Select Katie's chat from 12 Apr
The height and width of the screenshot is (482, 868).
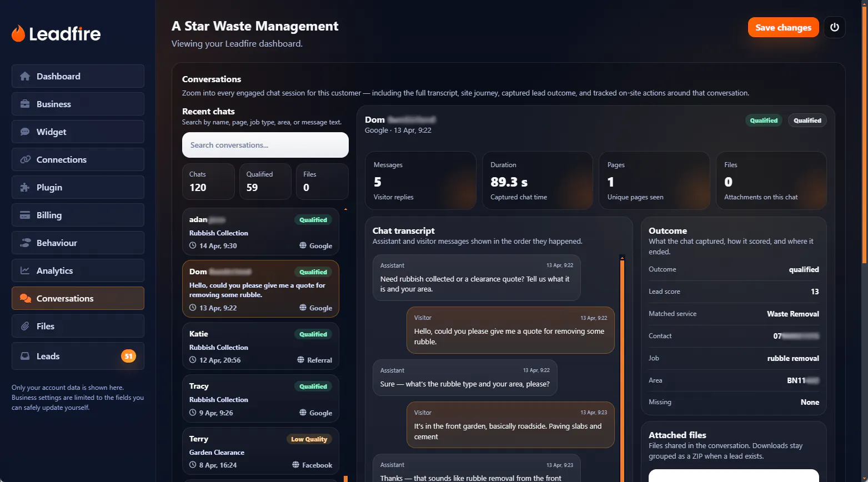tap(260, 345)
